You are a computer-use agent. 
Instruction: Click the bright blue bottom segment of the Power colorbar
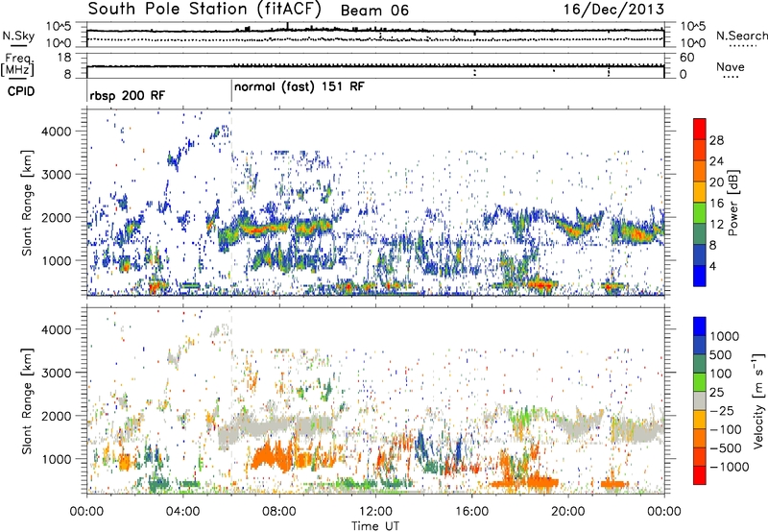pyautogui.click(x=700, y=277)
